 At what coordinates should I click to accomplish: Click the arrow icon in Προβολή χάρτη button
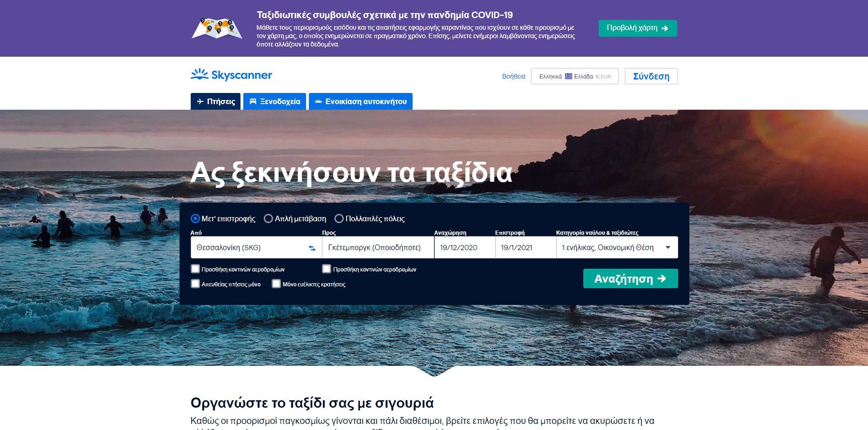pyautogui.click(x=665, y=28)
